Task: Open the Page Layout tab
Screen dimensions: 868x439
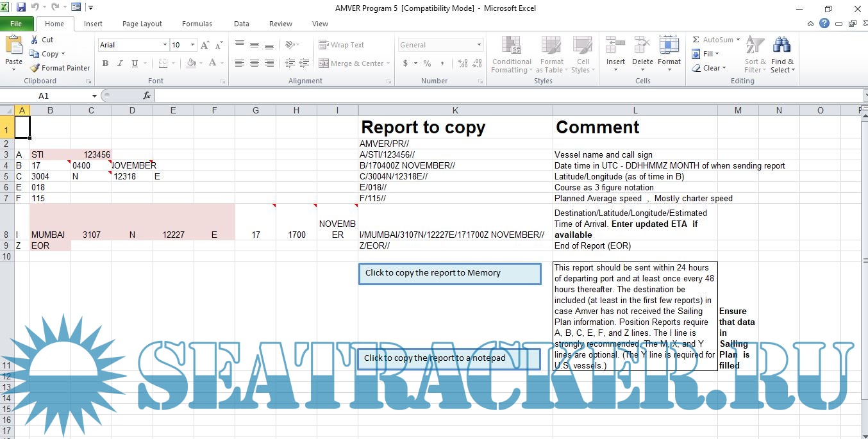Action: [142, 24]
